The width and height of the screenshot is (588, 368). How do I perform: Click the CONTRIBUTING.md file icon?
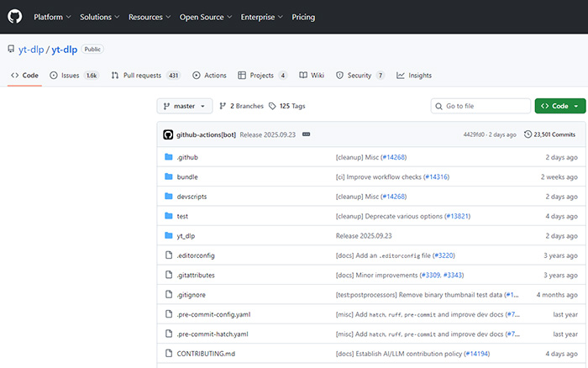click(168, 354)
